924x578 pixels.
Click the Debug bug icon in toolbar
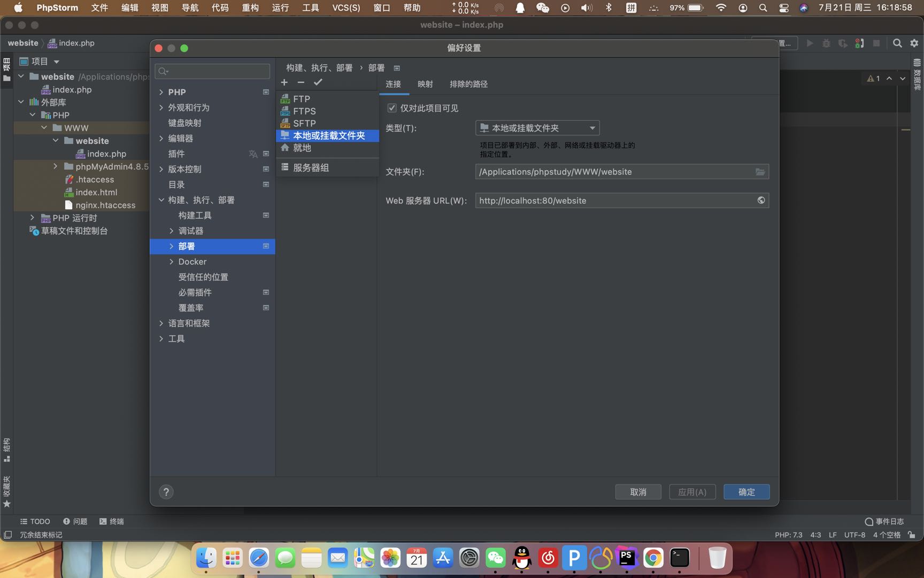coord(826,43)
